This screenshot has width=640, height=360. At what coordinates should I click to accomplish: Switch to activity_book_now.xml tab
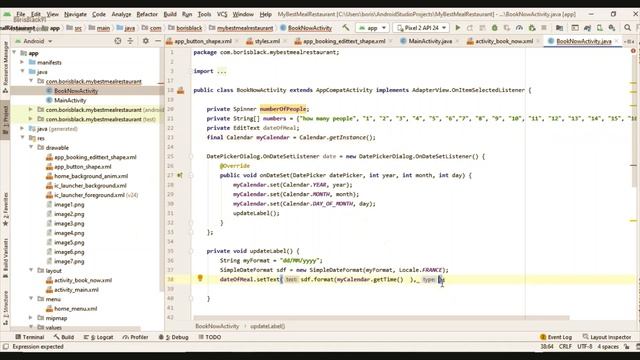(x=504, y=41)
